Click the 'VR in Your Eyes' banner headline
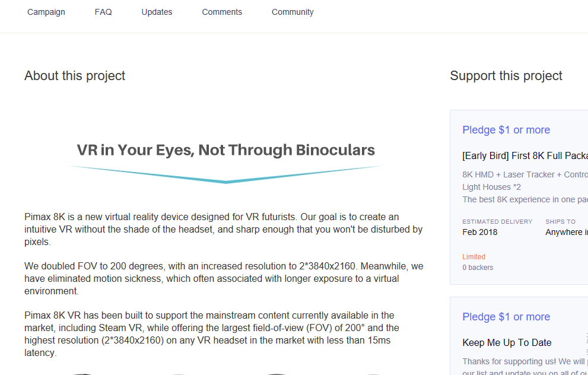Viewport: 588px width, 375px height. pos(225,150)
